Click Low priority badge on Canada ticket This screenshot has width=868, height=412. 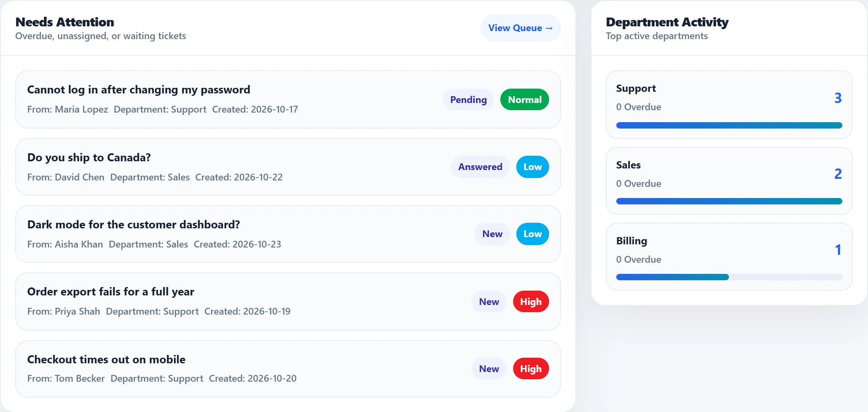(x=533, y=167)
